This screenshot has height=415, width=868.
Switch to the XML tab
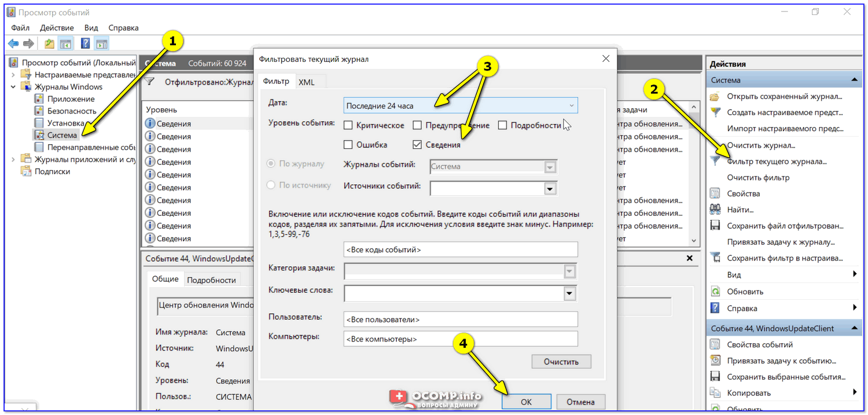307,82
